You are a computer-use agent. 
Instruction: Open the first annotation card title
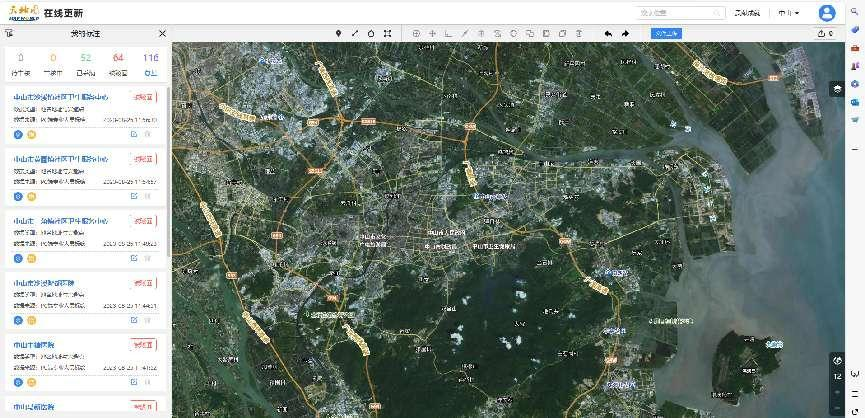coord(61,97)
